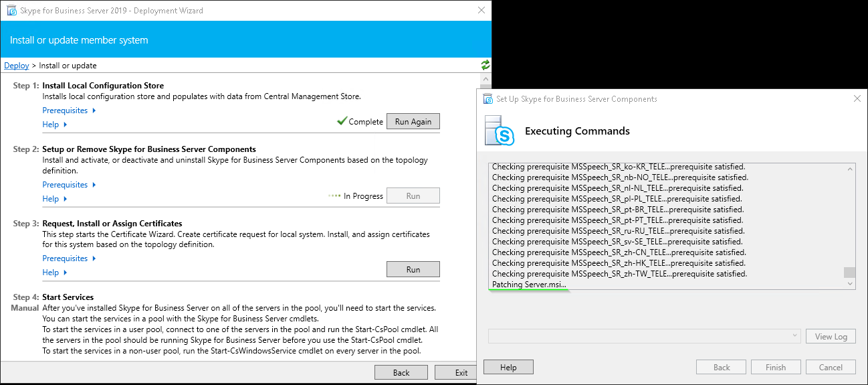Image resolution: width=868 pixels, height=385 pixels.
Task: Select the 'Patching Server.msi...' log line
Action: coord(529,285)
